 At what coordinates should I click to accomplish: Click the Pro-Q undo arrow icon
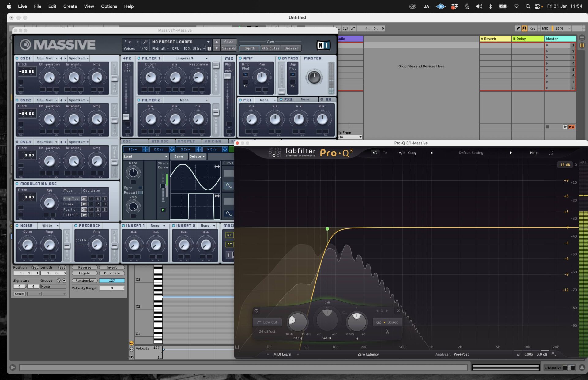[375, 152]
